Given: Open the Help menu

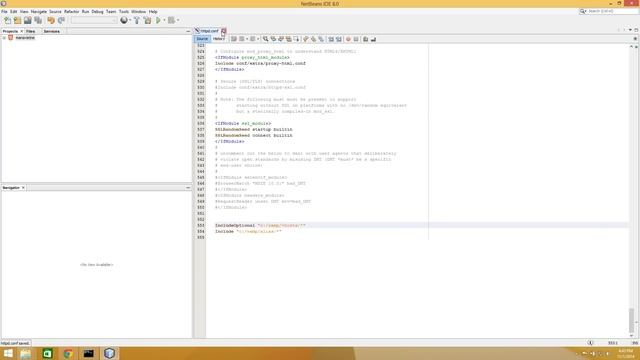Looking at the screenshot, I should point(153,11).
